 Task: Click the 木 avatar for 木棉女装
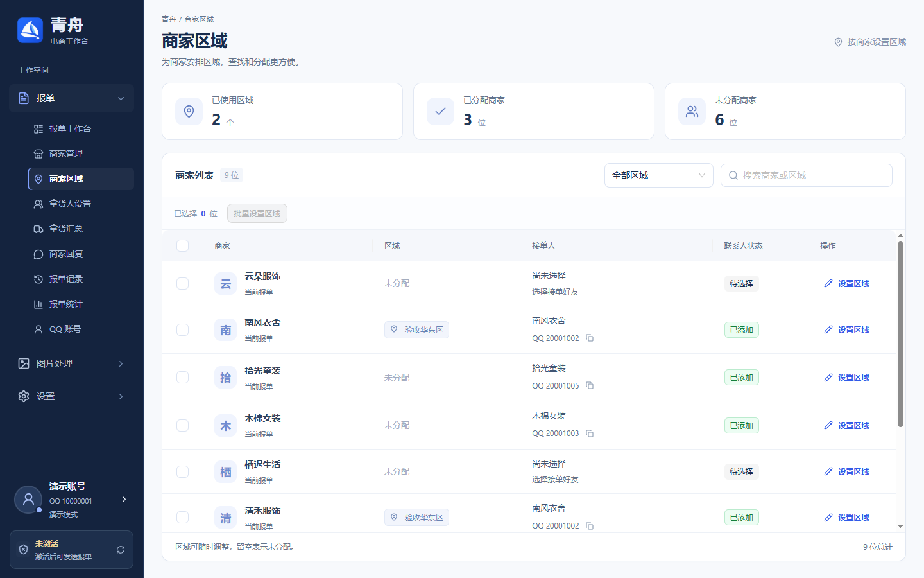tap(226, 425)
